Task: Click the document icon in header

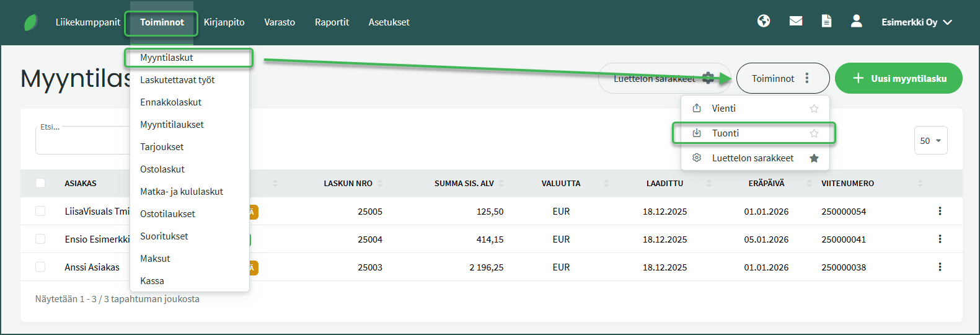Action: [x=826, y=22]
